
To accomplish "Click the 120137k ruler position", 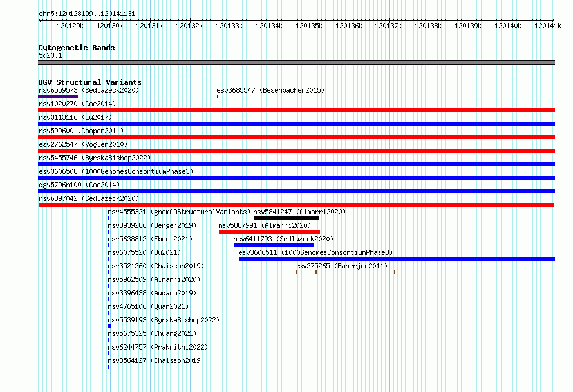I will click(388, 26).
